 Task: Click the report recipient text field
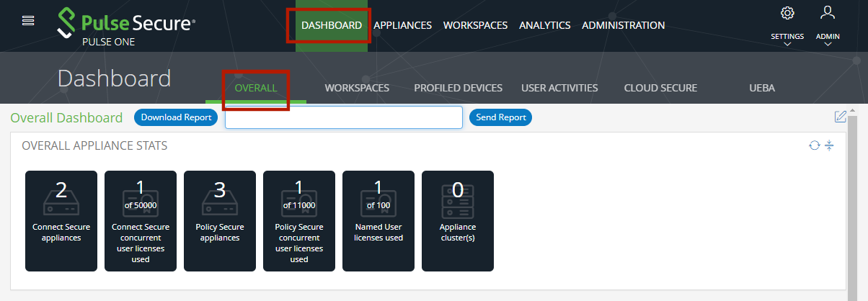343,117
